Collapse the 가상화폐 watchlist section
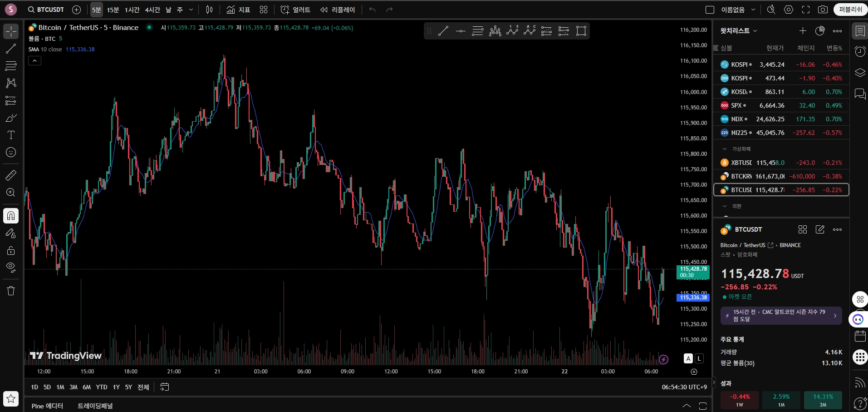 click(x=725, y=149)
